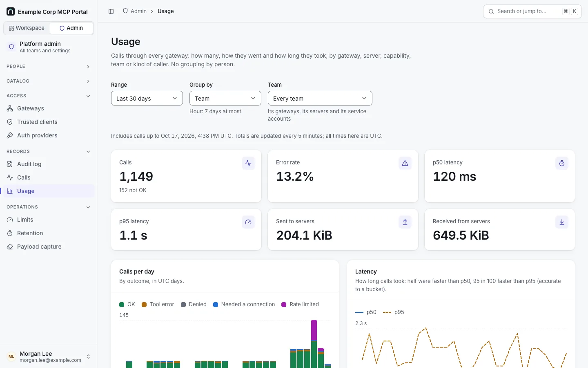The width and height of the screenshot is (588, 368).
Task: Click the tallest purple rate limited bar
Action: pyautogui.click(x=314, y=330)
